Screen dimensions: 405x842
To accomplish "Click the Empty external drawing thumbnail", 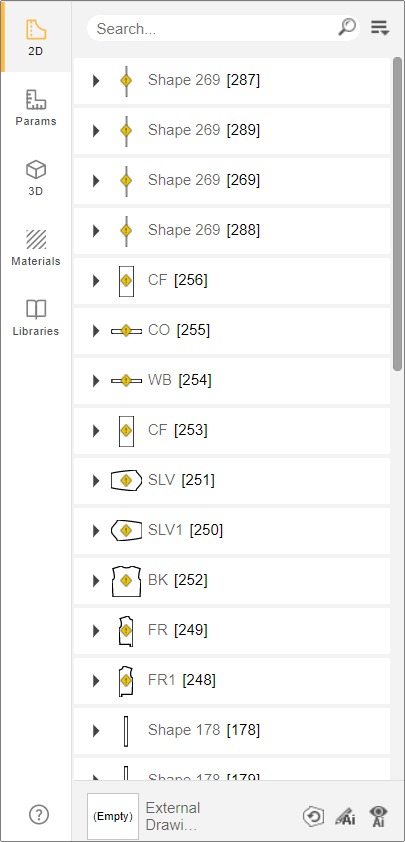I will 113,816.
